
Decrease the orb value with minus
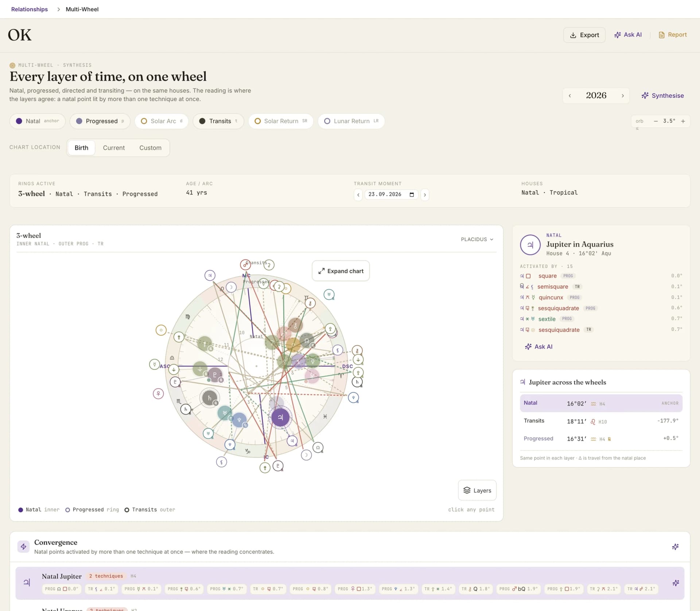pyautogui.click(x=656, y=121)
